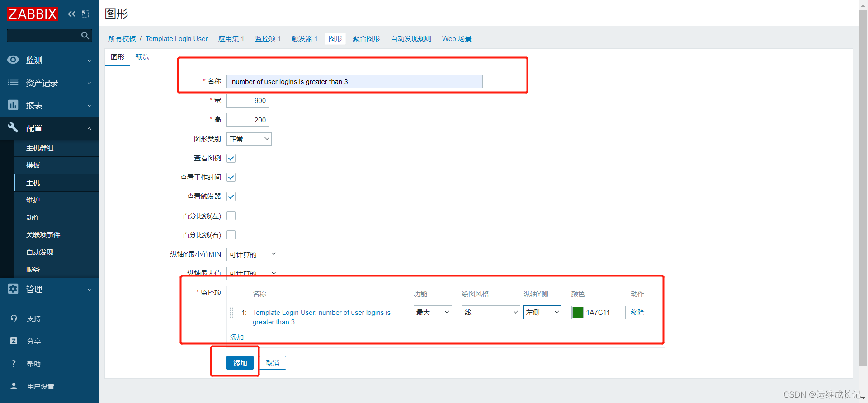868x403 pixels.
Task: Toggle the 查看触发器 checkbox
Action: tap(231, 197)
